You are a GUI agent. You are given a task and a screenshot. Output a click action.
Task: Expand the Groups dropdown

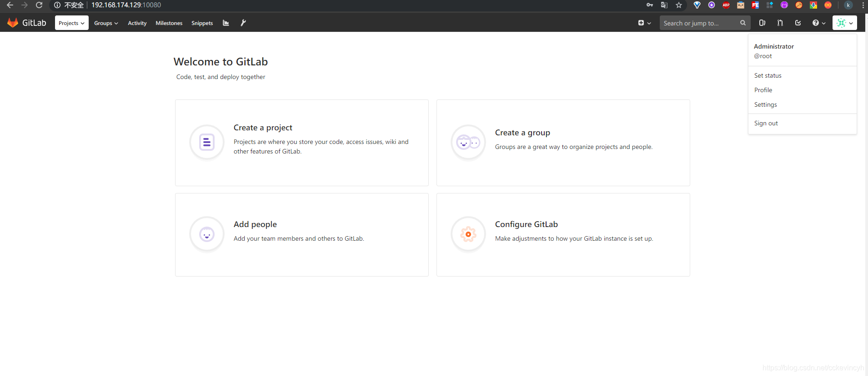[106, 23]
